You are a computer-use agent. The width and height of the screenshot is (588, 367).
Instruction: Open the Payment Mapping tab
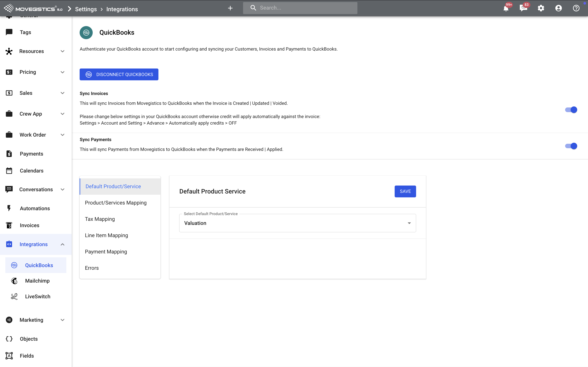[106, 251]
